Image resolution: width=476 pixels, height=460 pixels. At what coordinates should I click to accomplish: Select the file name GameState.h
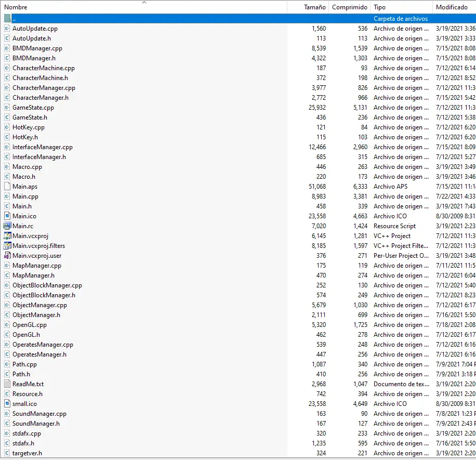[x=30, y=117]
